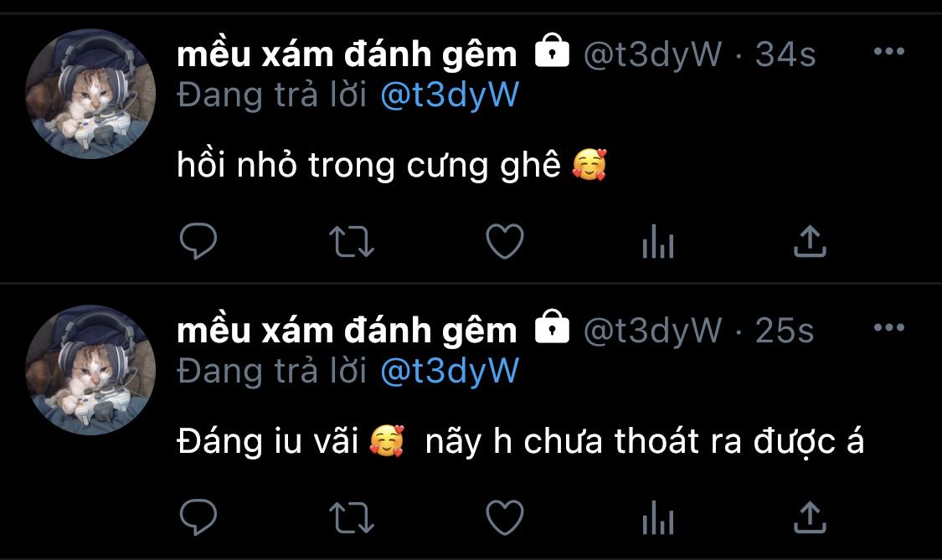
Task: Share the 25s tweet
Action: pos(810,516)
